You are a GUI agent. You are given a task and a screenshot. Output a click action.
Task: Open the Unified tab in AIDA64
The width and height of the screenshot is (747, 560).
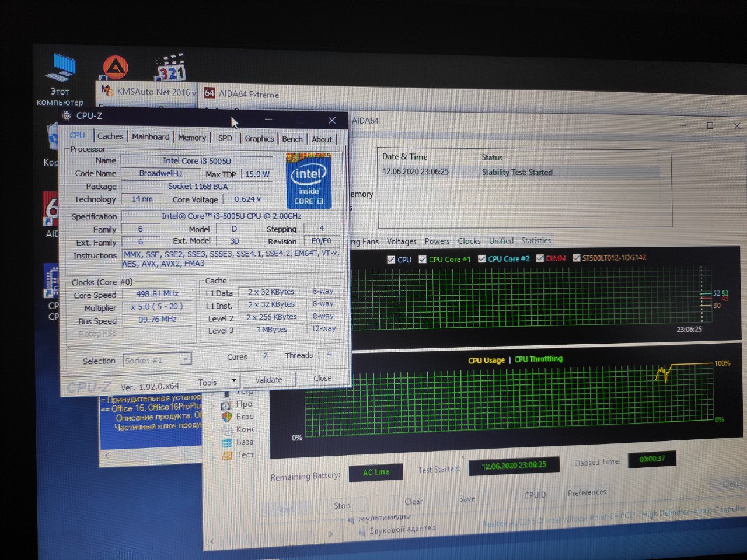click(x=501, y=241)
